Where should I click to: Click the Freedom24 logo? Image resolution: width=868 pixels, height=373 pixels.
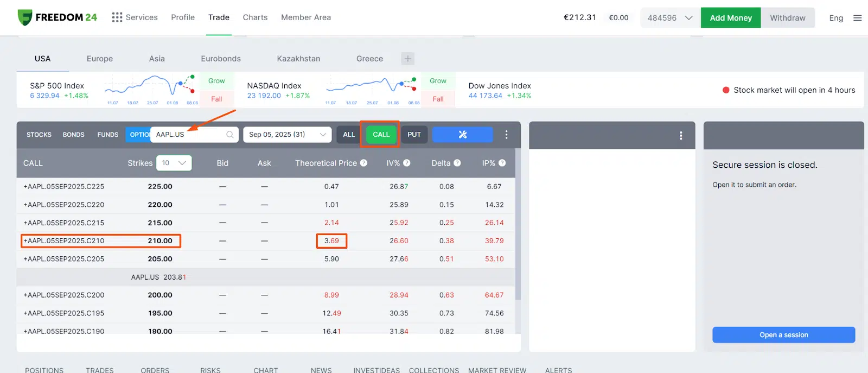[57, 17]
